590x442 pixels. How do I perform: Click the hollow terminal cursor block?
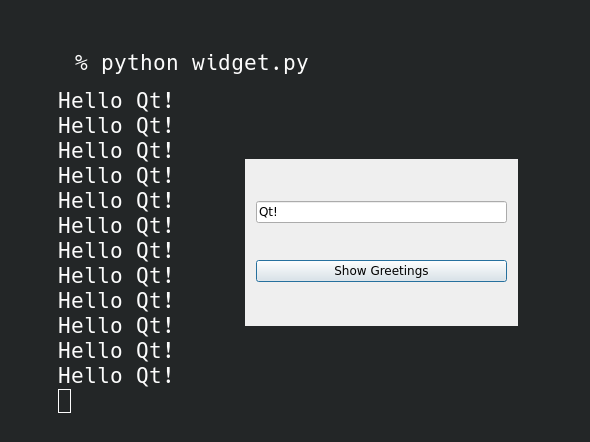(64, 401)
